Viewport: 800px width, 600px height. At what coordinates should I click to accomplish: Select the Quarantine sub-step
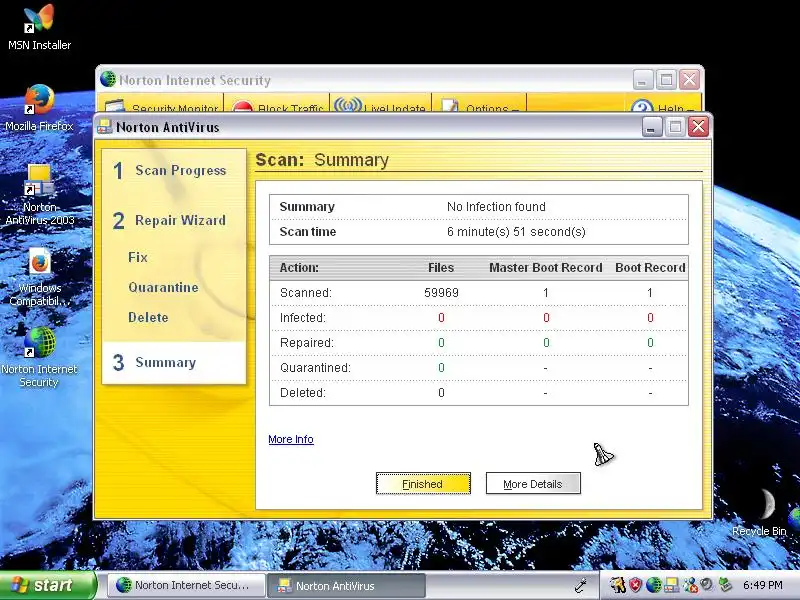click(x=163, y=287)
